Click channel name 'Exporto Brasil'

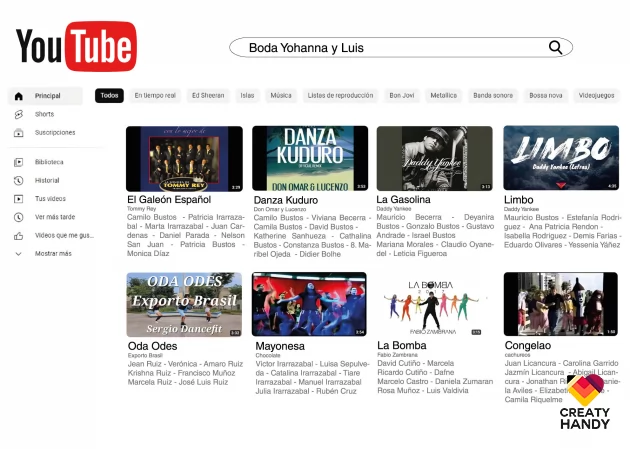click(145, 355)
